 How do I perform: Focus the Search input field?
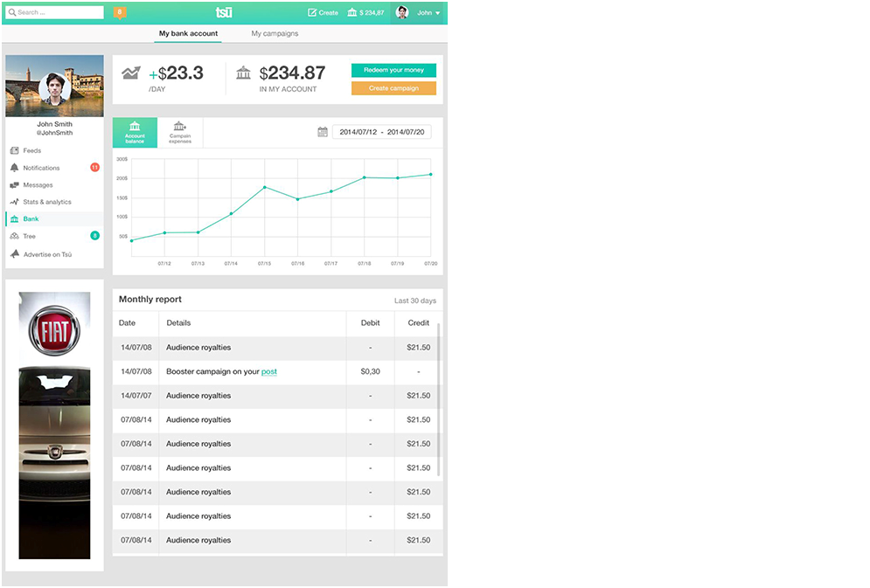click(x=54, y=12)
